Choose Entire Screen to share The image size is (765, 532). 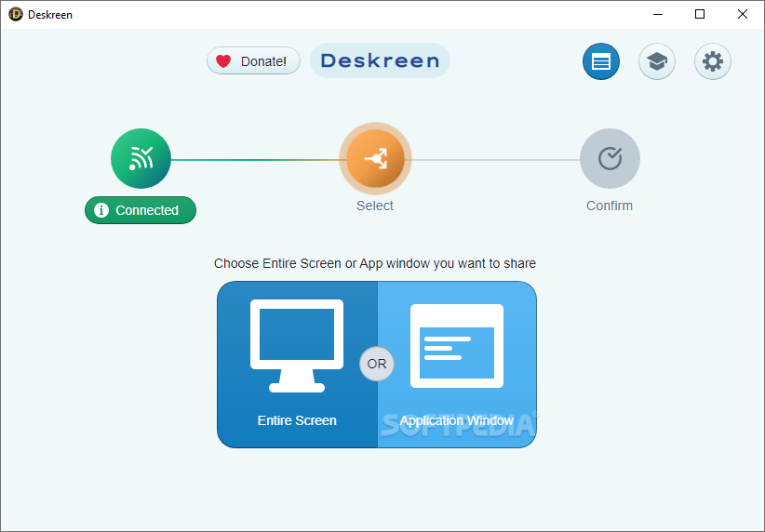[x=297, y=365]
